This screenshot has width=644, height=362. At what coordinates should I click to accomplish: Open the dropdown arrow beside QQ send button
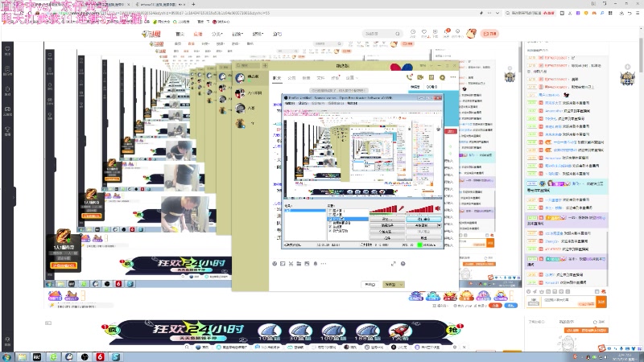point(401,284)
